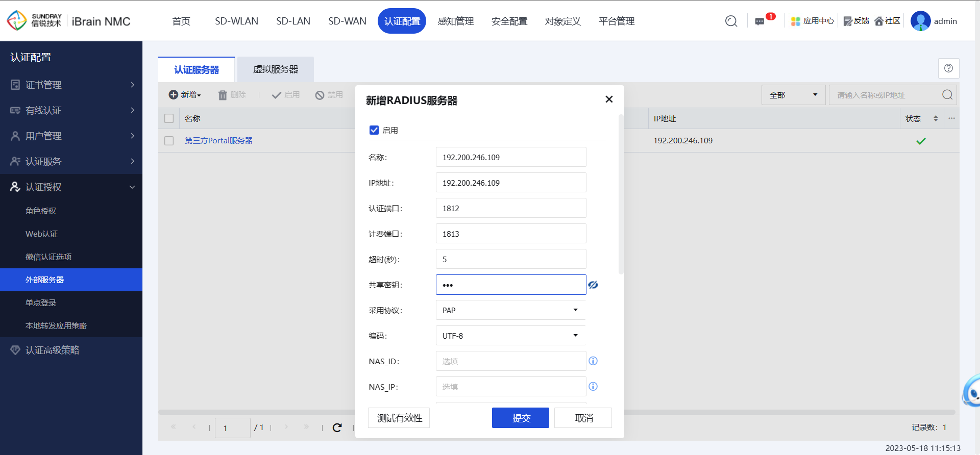Image resolution: width=980 pixels, height=455 pixels.
Task: Open the SD-WAN top menu
Action: coord(347,21)
